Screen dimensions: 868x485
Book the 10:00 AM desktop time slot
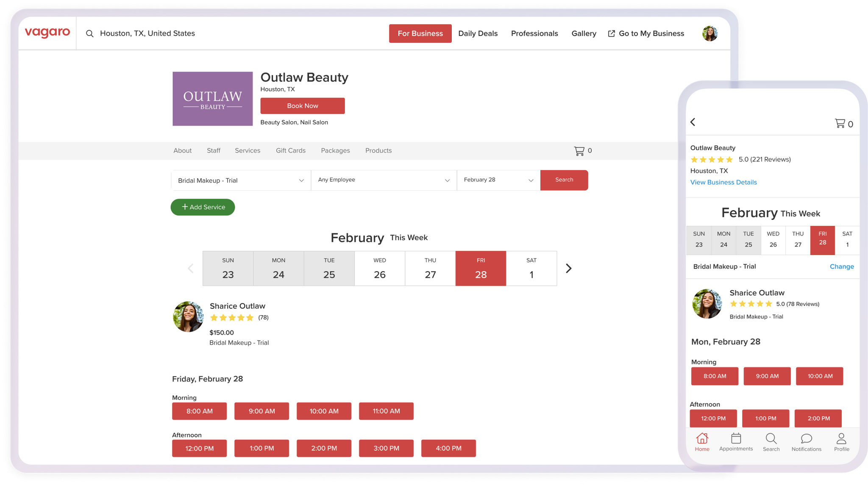tap(324, 411)
